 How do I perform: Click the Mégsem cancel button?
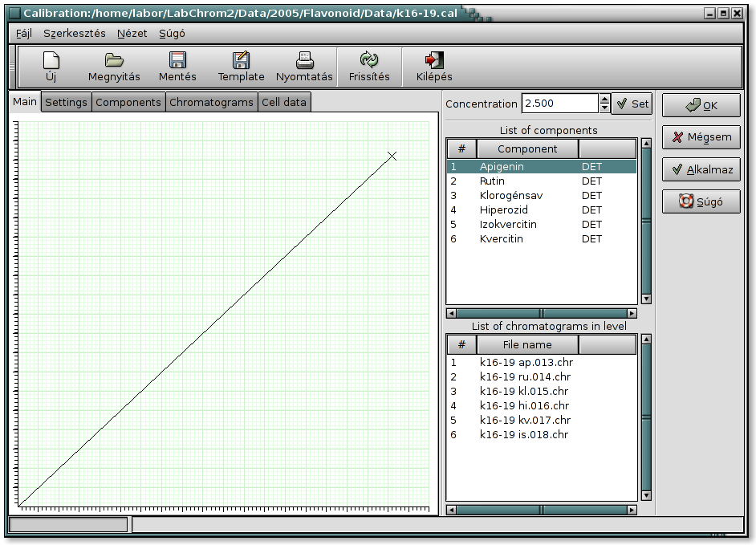click(701, 137)
